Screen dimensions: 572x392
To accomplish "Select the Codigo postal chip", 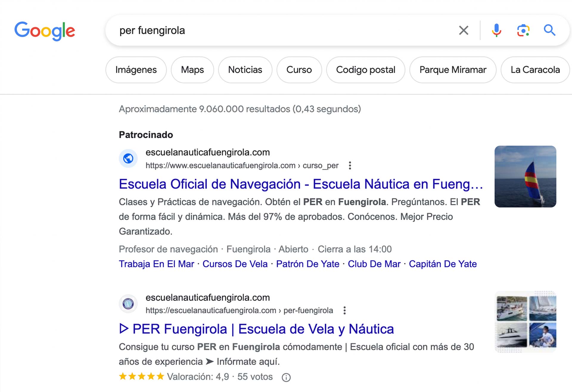I will pos(366,70).
